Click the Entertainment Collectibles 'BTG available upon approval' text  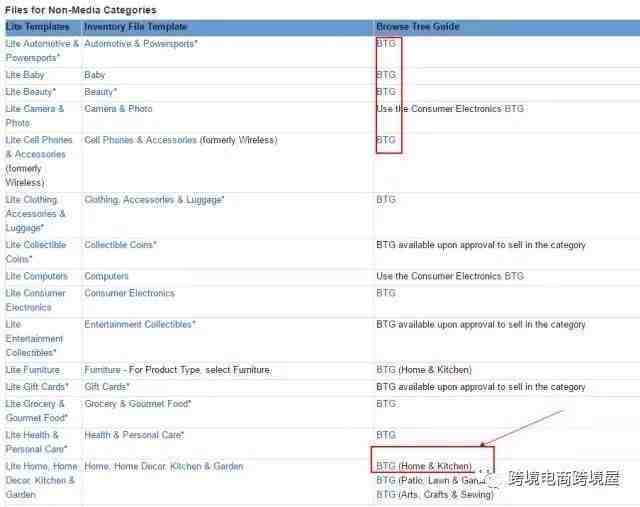click(481, 325)
